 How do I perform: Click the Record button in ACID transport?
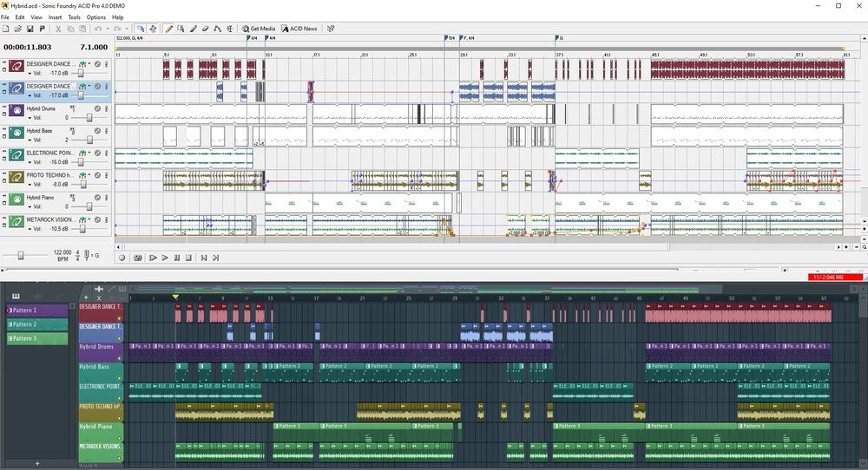pos(122,258)
